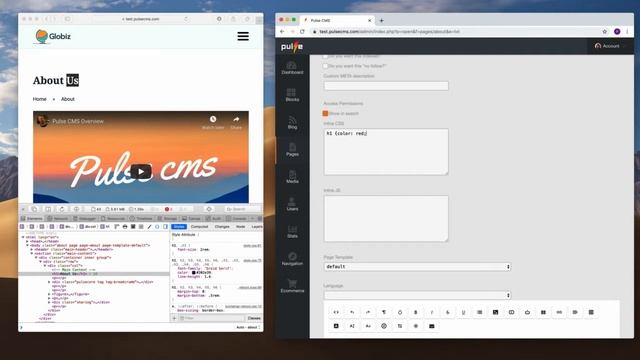Select the Changes sidebar tab

[222, 227]
